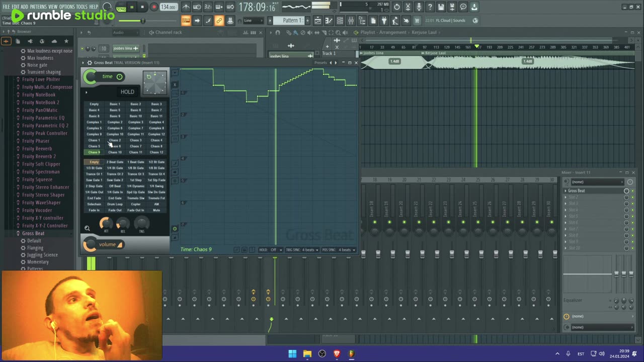Open the FILE menu

[7, 7]
